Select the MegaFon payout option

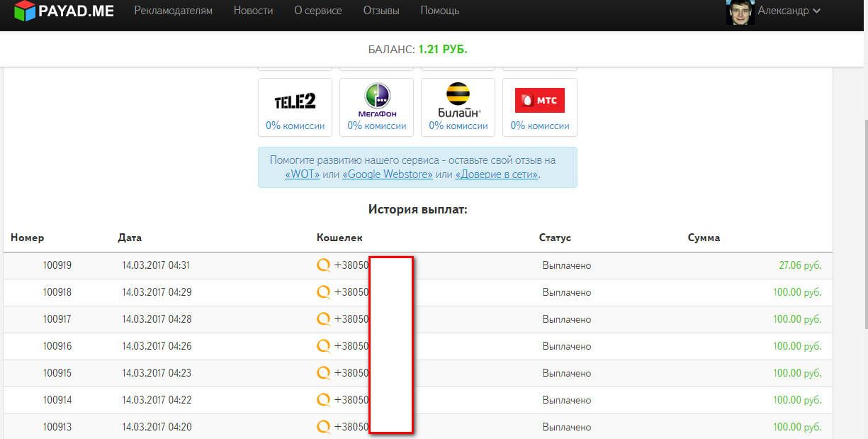point(376,107)
